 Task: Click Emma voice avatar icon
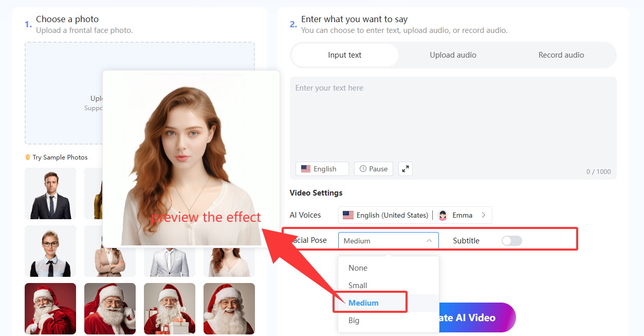(x=443, y=215)
